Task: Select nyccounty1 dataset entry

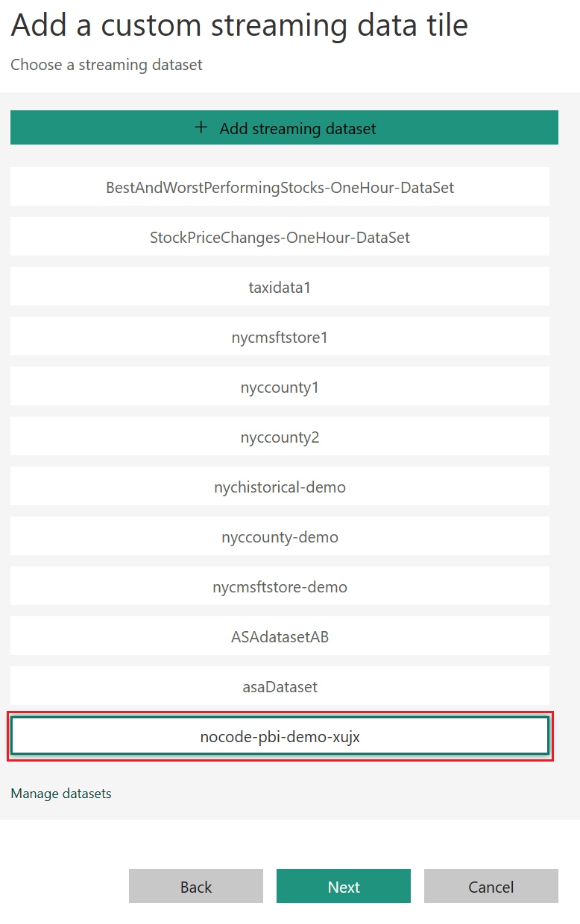Action: (x=280, y=386)
